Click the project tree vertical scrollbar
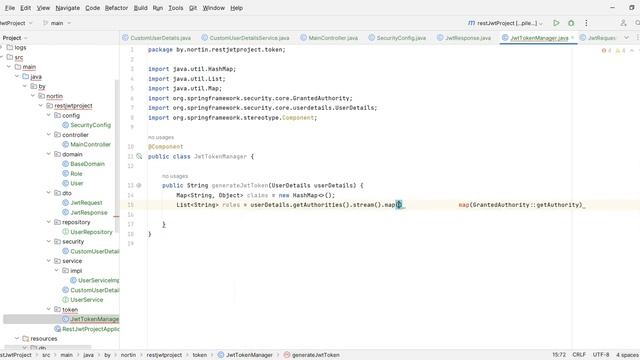This screenshot has width=640, height=360. pyautogui.click(x=117, y=157)
